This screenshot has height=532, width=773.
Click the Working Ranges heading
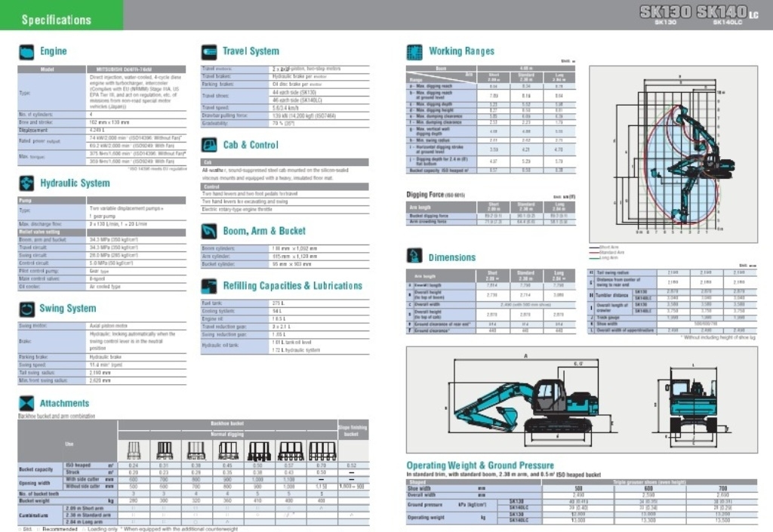461,51
